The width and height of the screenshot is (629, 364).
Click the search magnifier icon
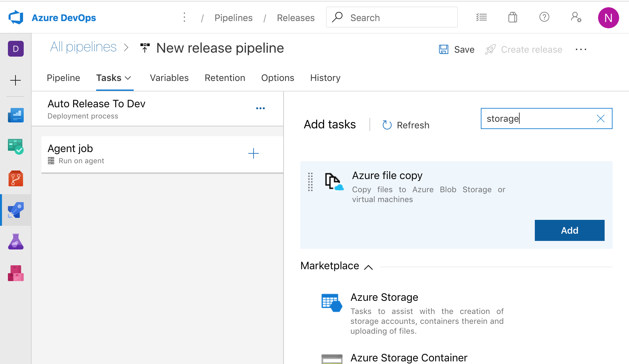(x=337, y=17)
